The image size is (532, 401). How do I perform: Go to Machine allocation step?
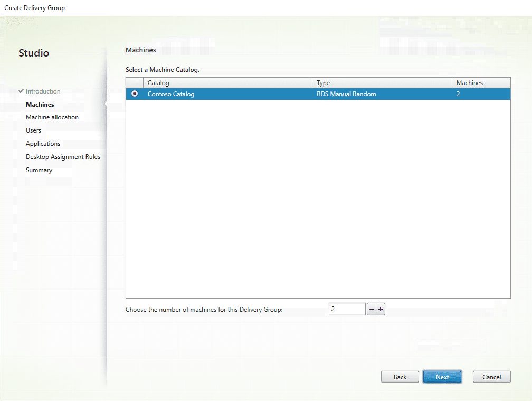[x=52, y=117]
